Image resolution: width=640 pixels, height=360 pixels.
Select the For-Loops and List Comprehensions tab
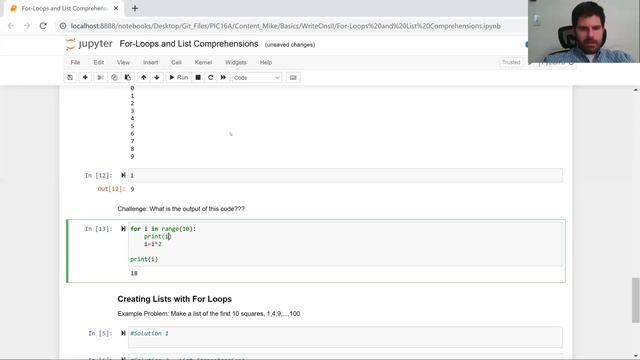(x=64, y=8)
